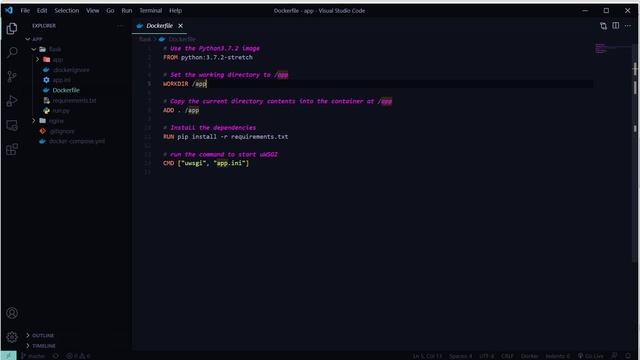Click the ADD . /app line
640x360 pixels.
point(181,110)
